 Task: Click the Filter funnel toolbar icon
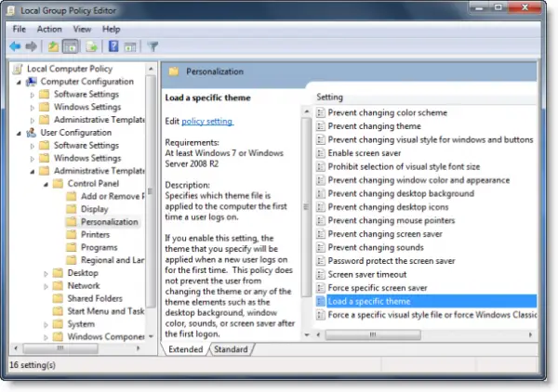[153, 46]
